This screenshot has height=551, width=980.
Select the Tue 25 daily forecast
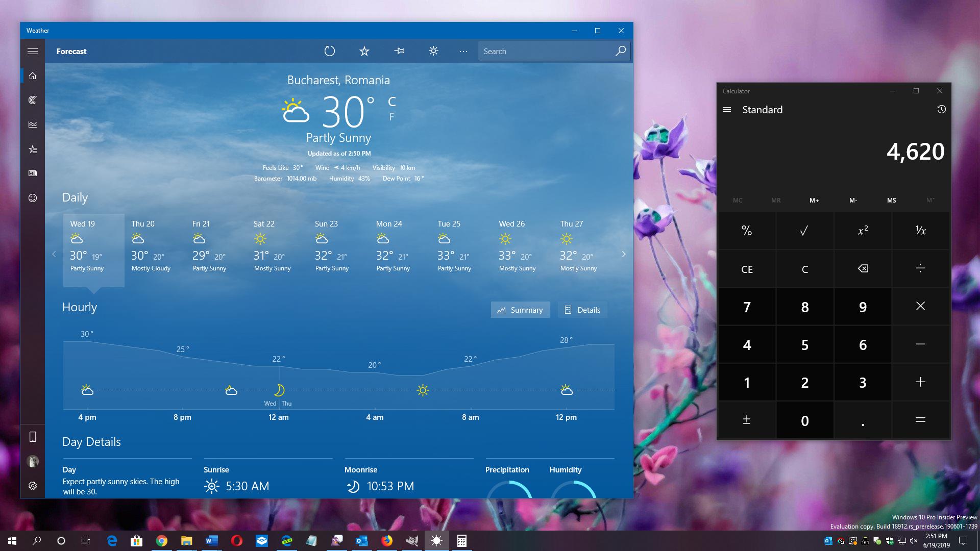461,250
